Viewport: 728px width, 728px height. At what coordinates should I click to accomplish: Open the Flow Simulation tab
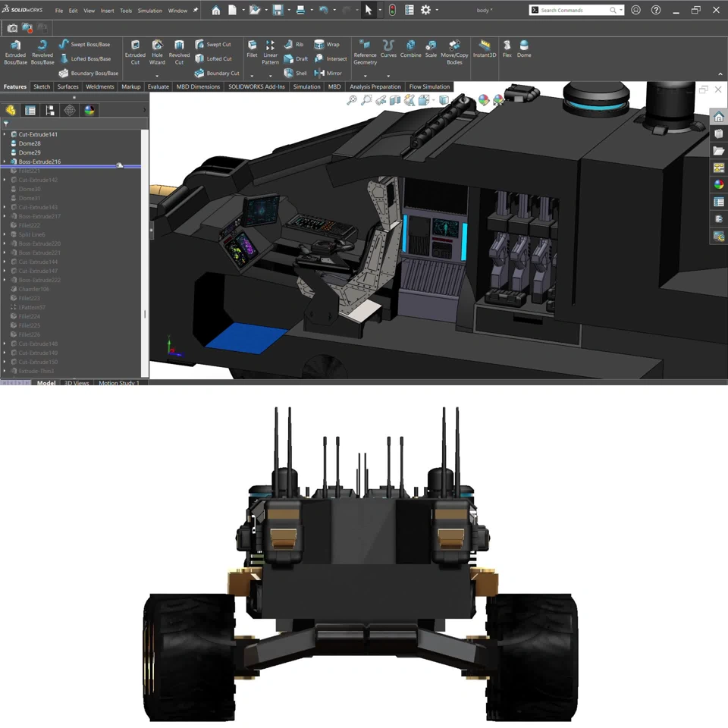tap(429, 86)
